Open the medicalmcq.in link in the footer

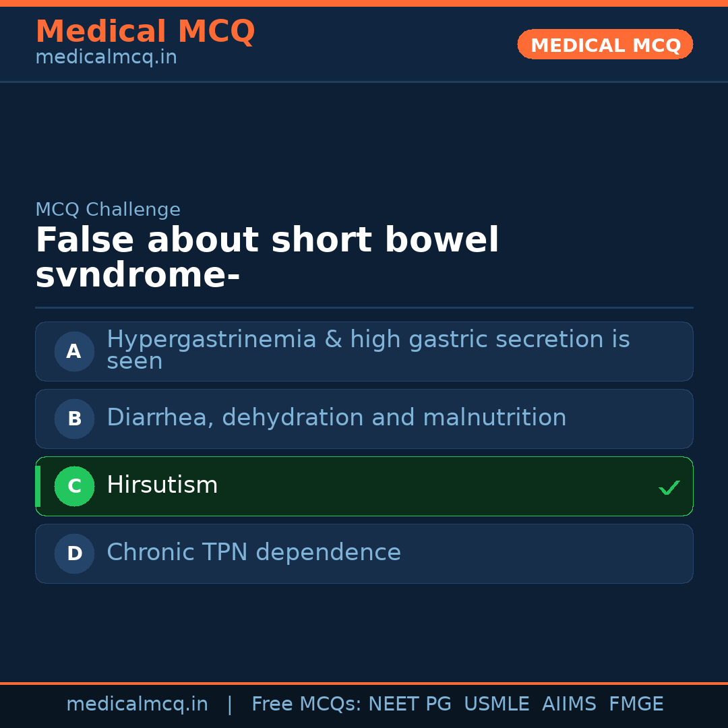tap(137, 704)
